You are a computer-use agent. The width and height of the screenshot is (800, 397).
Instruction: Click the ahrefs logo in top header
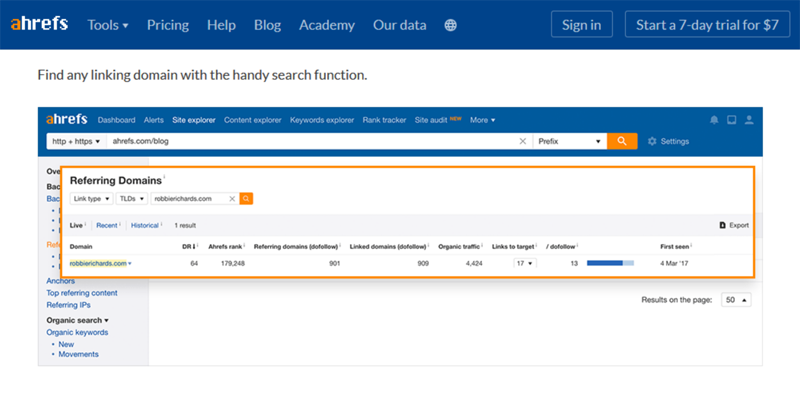tap(39, 24)
